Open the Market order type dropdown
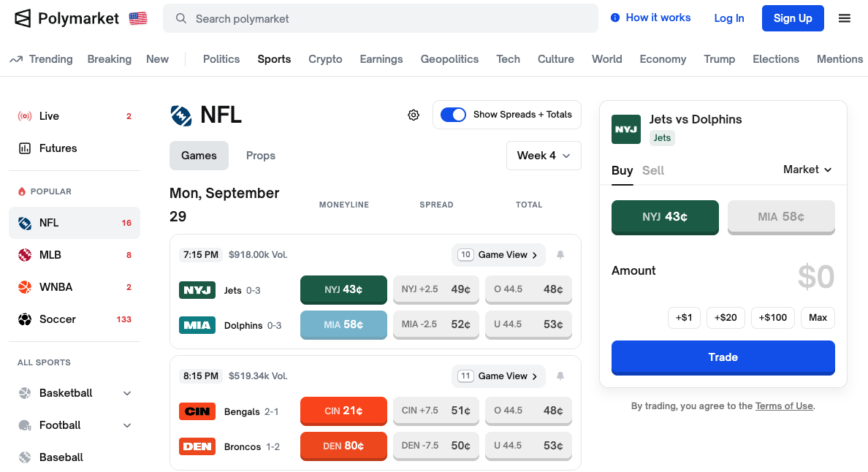The height and width of the screenshot is (472, 868). pyautogui.click(x=807, y=170)
